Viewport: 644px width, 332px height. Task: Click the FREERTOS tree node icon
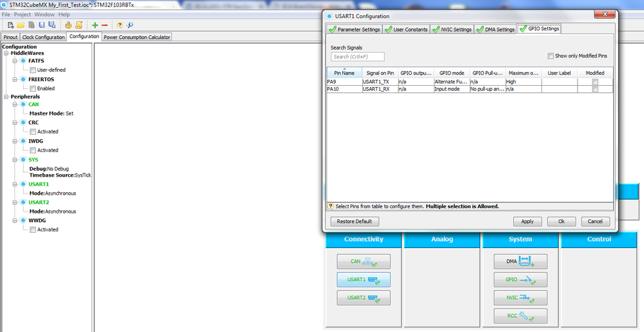click(x=23, y=79)
